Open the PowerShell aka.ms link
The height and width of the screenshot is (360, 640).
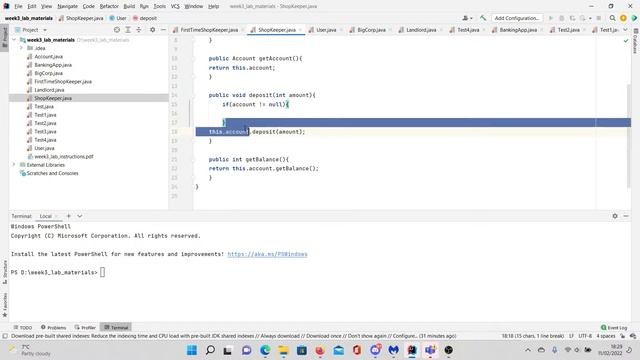267,254
